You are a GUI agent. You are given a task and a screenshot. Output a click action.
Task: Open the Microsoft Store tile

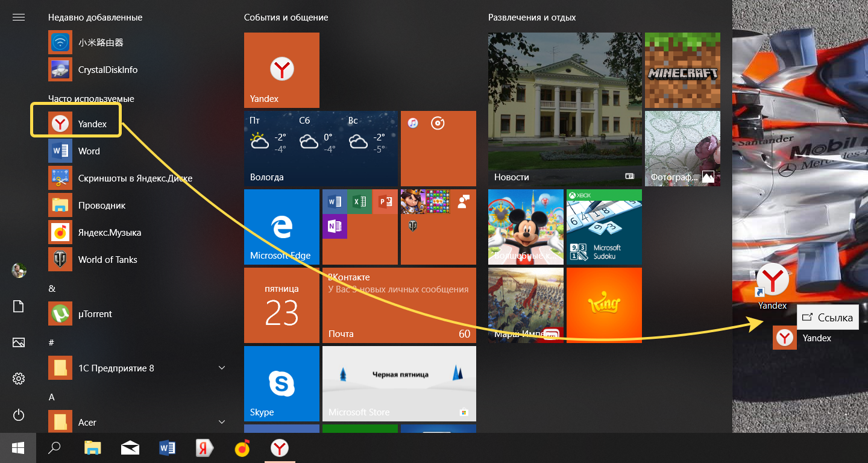[399, 383]
